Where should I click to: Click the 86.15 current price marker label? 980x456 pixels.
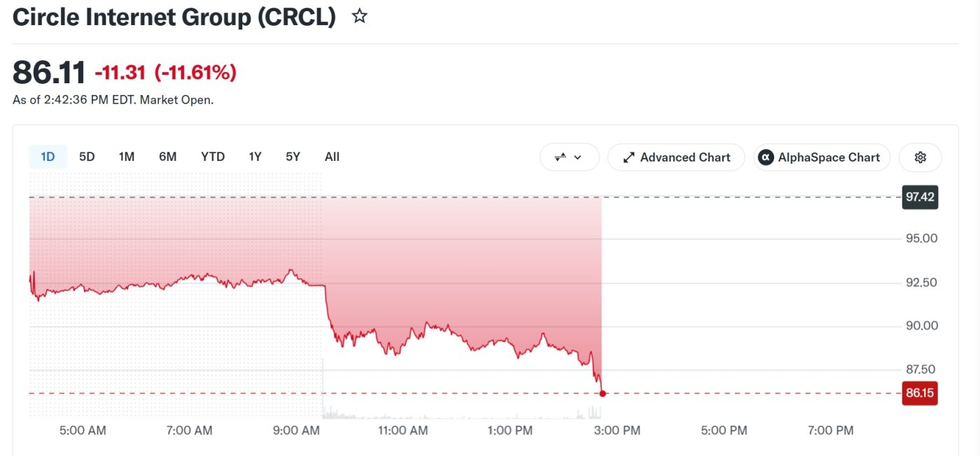tap(920, 393)
